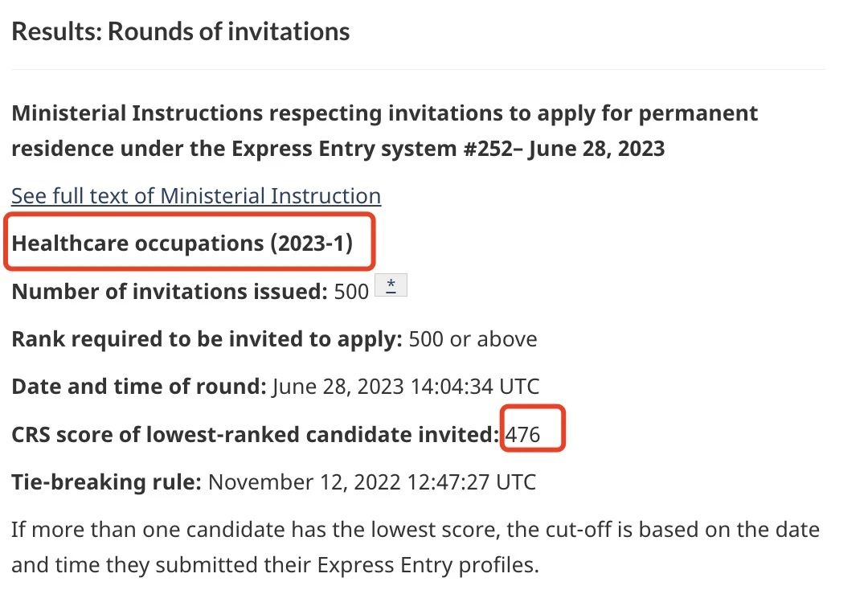868x590 pixels.
Task: Open the footnote asterisk beside 500 invitations
Action: pyautogui.click(x=391, y=285)
